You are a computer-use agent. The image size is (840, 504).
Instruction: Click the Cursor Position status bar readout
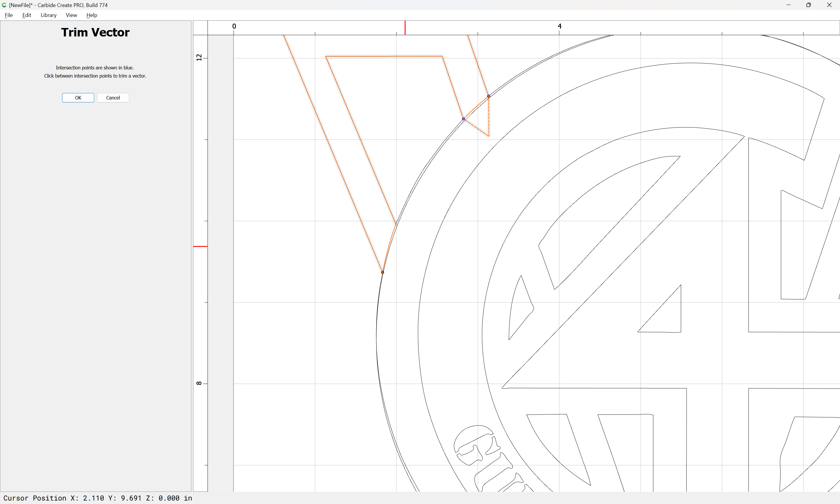98,498
